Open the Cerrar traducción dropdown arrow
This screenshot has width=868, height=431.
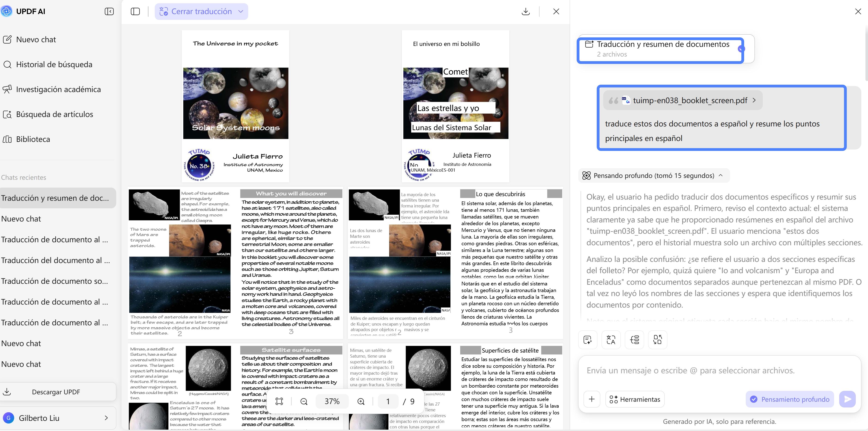(241, 12)
